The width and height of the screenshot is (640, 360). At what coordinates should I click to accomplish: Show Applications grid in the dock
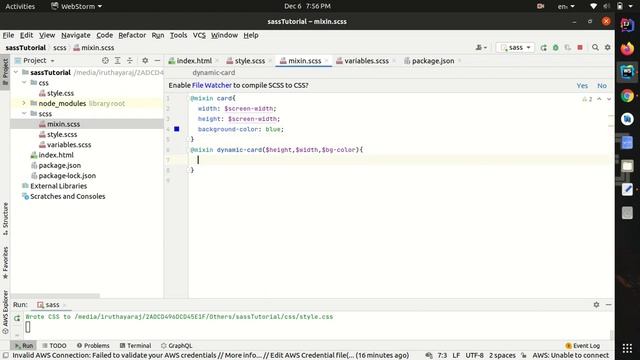[627, 348]
